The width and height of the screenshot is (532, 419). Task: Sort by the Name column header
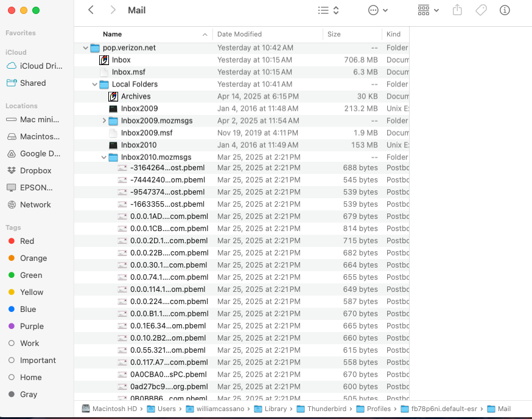[x=112, y=34]
